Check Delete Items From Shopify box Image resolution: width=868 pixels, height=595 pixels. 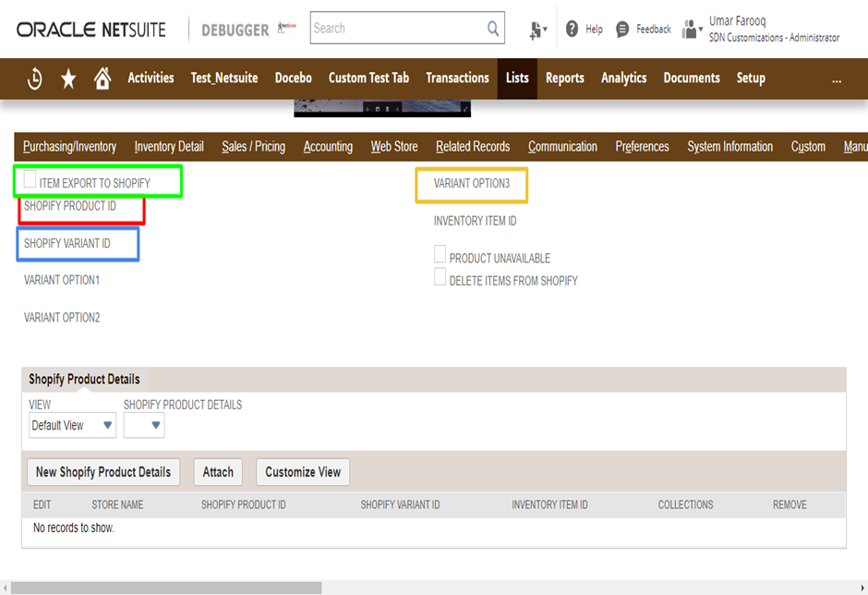point(440,276)
